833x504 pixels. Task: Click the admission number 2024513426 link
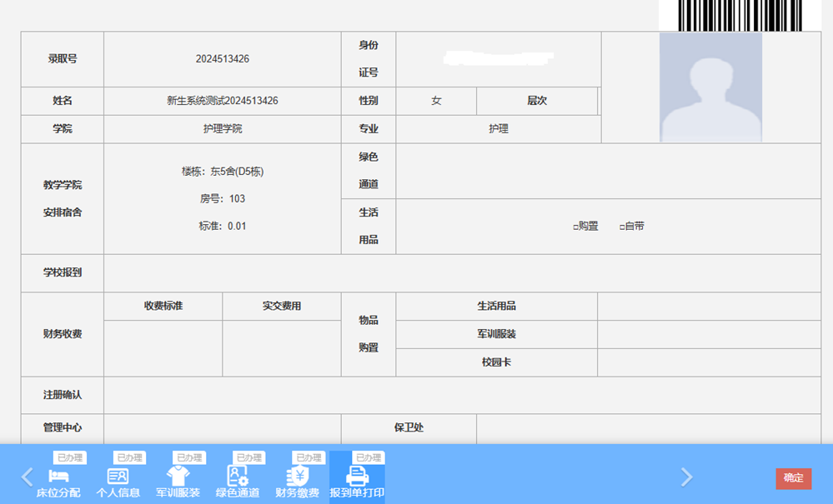coord(222,58)
